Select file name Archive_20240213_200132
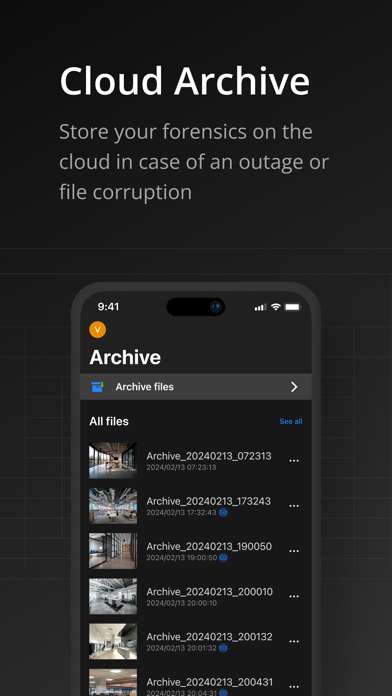The width and height of the screenshot is (392, 696). (x=210, y=637)
